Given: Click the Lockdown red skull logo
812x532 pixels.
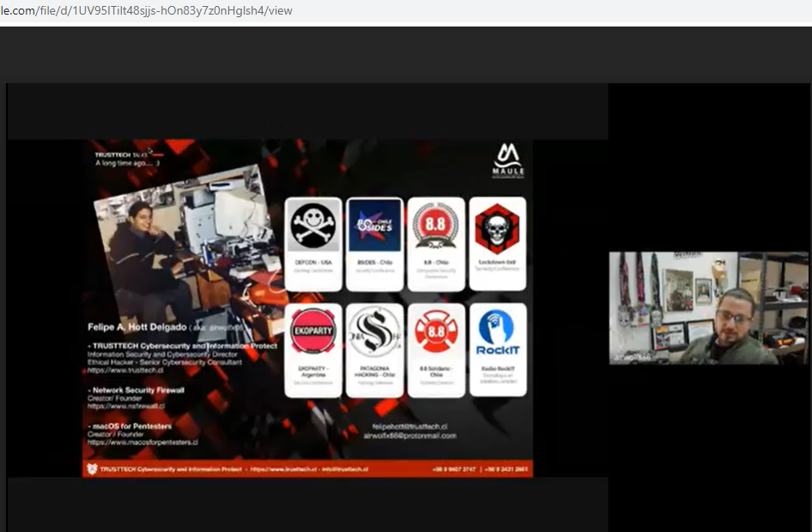Looking at the screenshot, I should tap(497, 228).
